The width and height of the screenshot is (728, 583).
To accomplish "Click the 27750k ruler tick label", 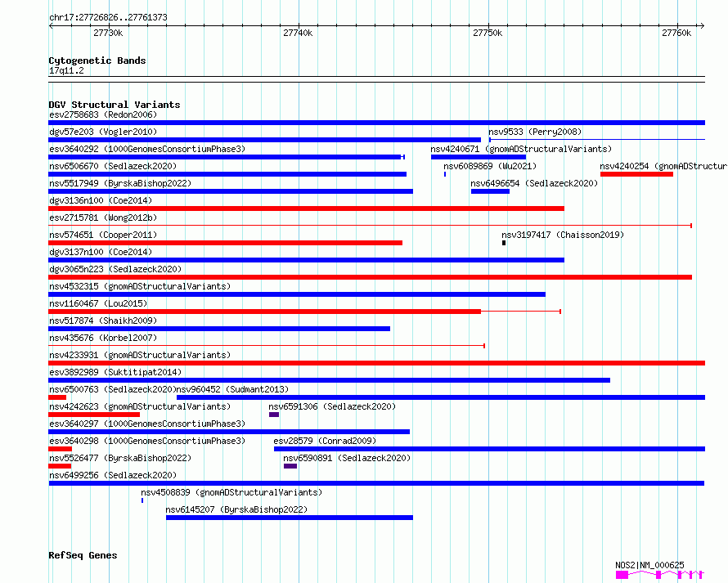I will pos(488,33).
